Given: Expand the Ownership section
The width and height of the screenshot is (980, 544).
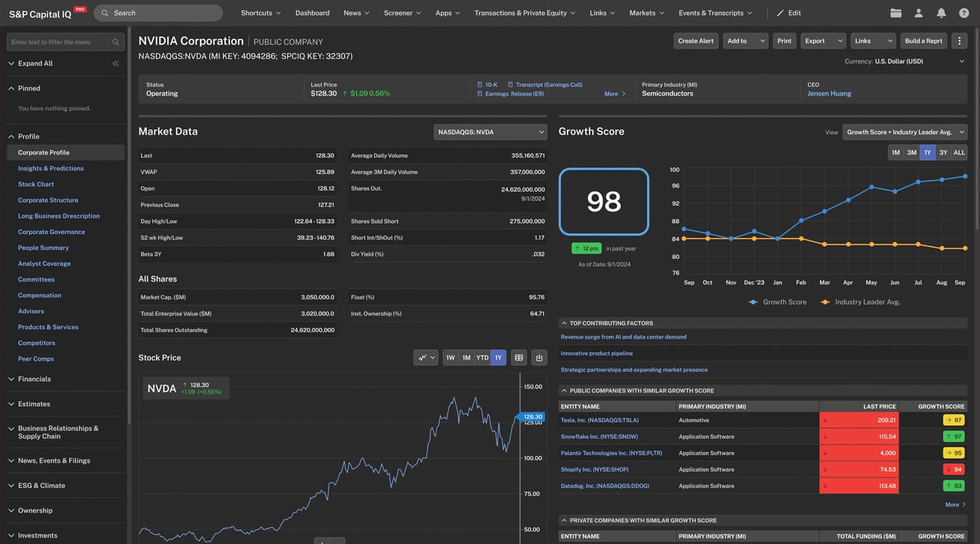Looking at the screenshot, I should [35, 511].
